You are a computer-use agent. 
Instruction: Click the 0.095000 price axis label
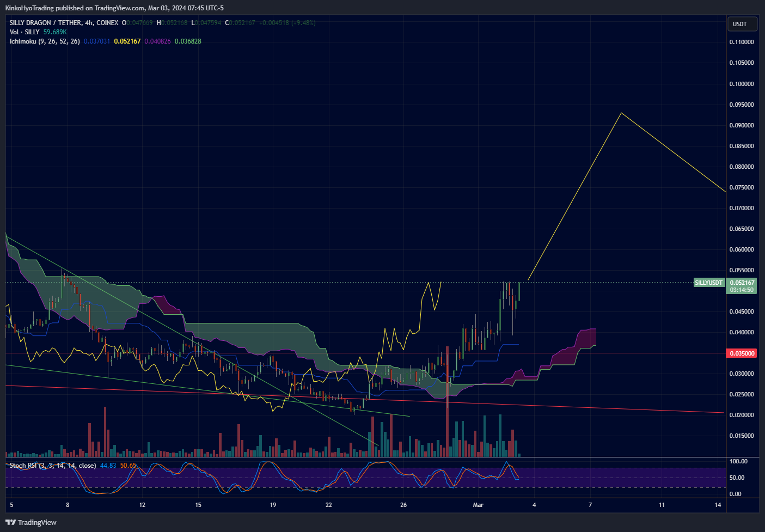[x=742, y=105]
